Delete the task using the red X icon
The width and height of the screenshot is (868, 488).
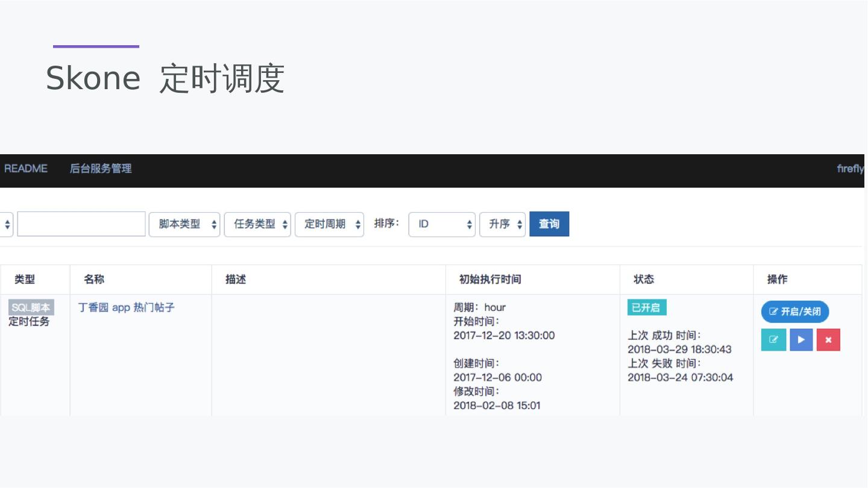click(828, 340)
